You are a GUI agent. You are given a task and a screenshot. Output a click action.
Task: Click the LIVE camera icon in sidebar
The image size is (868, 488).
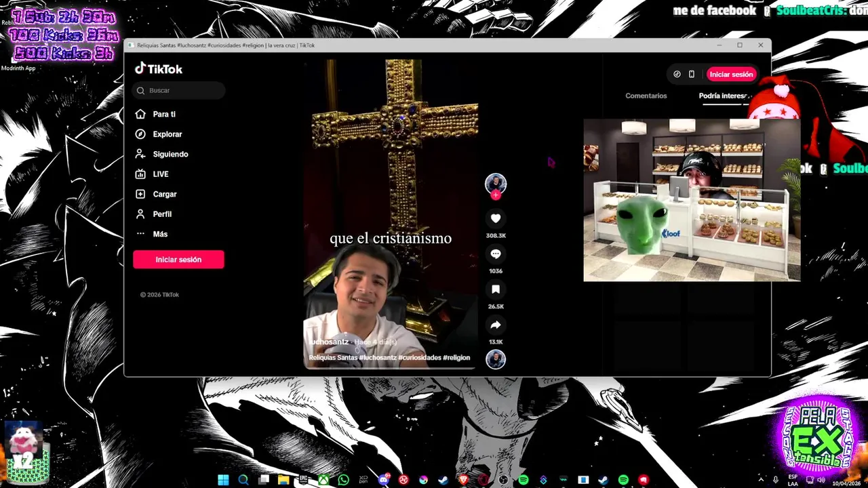coord(140,174)
